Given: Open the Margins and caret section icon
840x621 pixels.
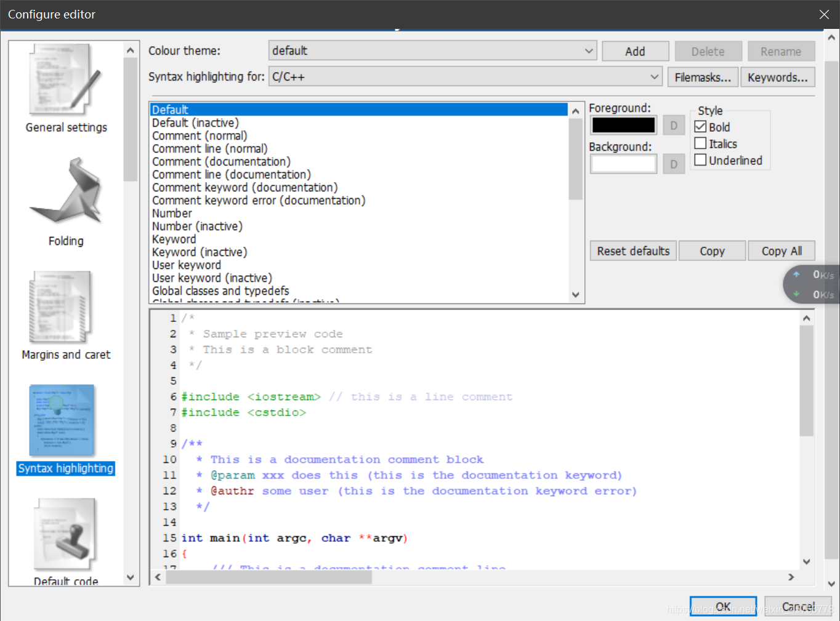Looking at the screenshot, I should tap(61, 306).
